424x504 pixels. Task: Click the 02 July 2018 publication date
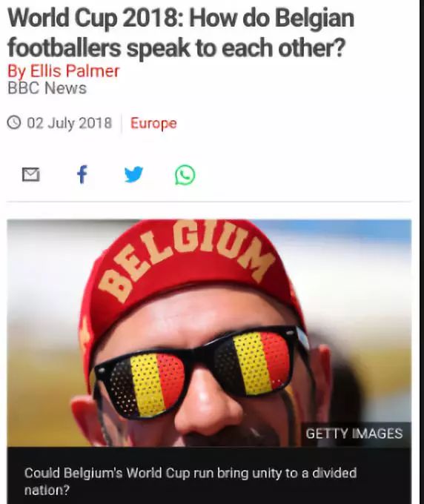[x=70, y=123]
